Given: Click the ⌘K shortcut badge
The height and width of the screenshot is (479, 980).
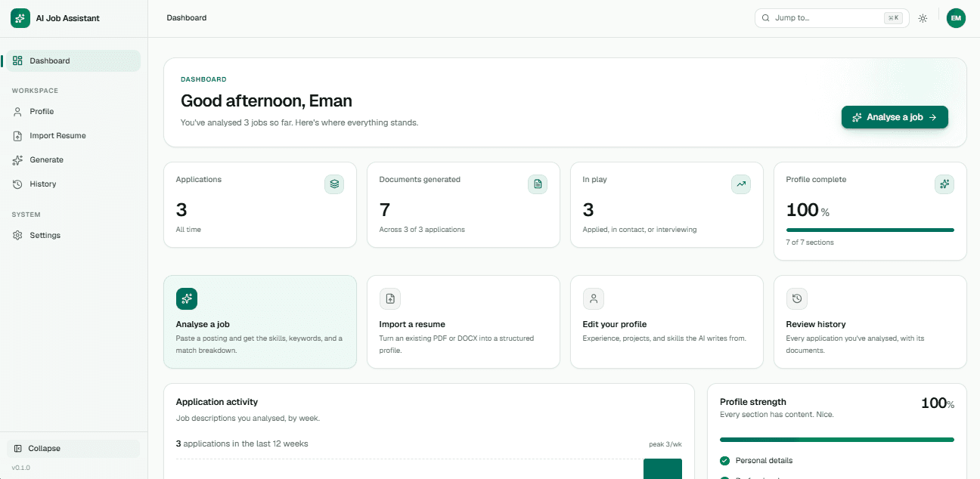Looking at the screenshot, I should tap(893, 18).
